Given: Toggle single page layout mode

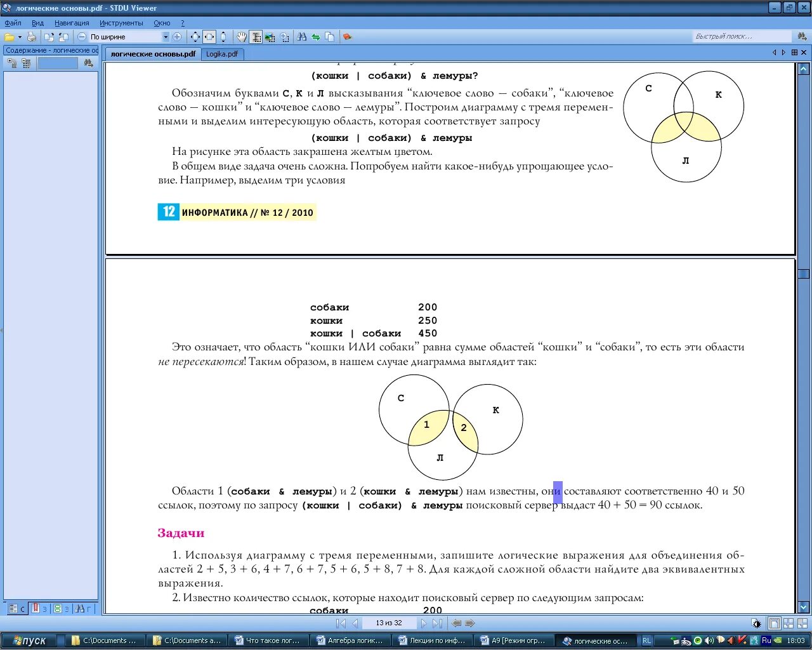Looking at the screenshot, I should coord(774,623).
